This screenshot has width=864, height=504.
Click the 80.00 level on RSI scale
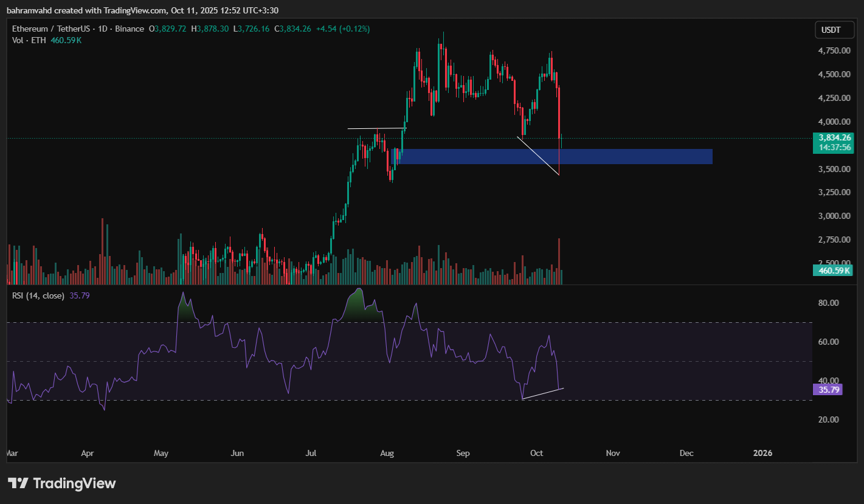click(829, 303)
